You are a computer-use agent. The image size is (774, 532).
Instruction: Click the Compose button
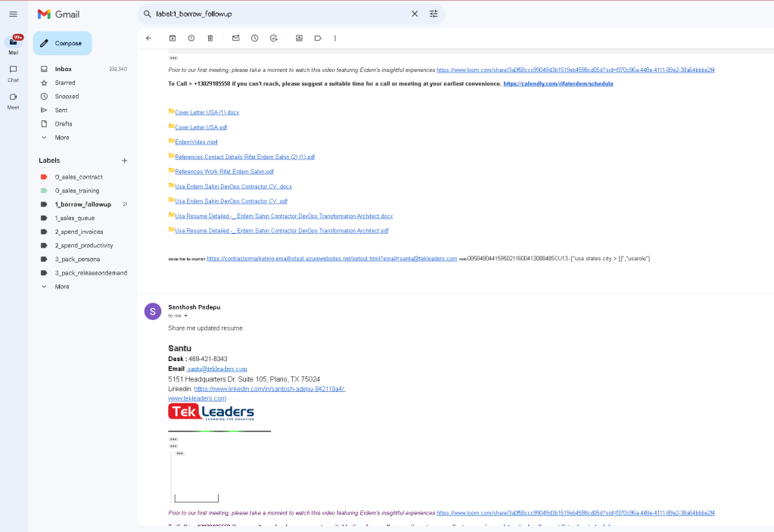(63, 43)
